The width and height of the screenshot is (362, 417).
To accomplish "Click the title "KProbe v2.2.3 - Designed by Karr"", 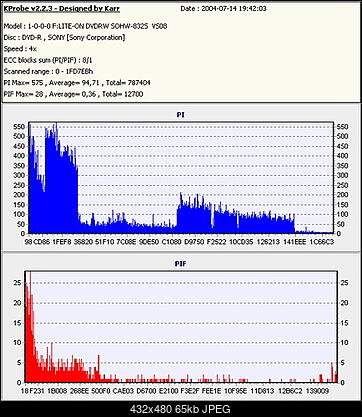I will point(62,9).
